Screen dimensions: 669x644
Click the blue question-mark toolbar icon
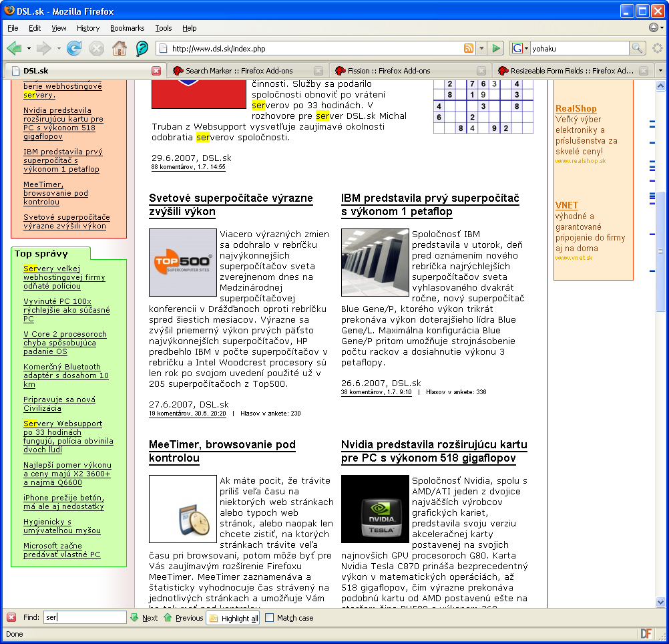click(142, 48)
